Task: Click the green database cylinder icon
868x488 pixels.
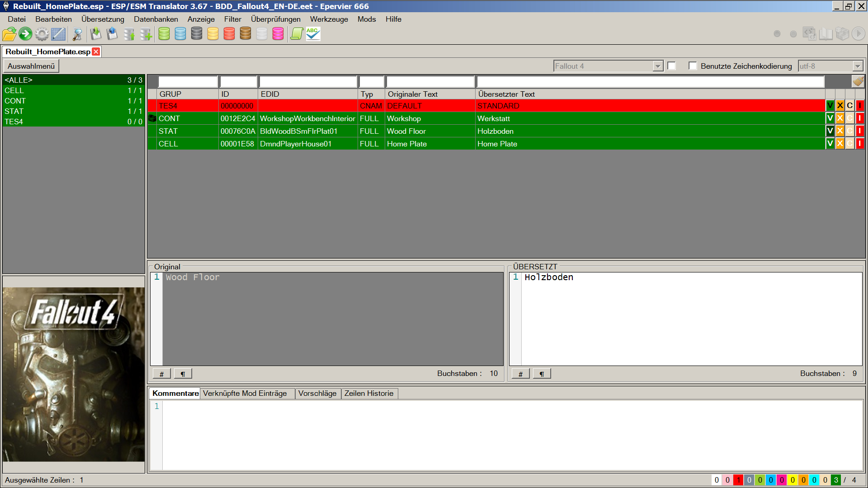Action: pos(164,34)
